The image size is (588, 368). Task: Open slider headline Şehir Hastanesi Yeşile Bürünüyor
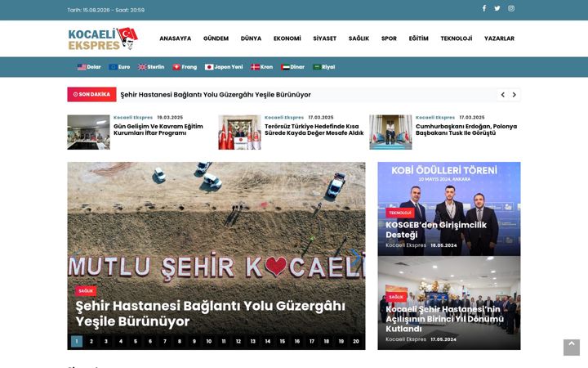[210, 313]
